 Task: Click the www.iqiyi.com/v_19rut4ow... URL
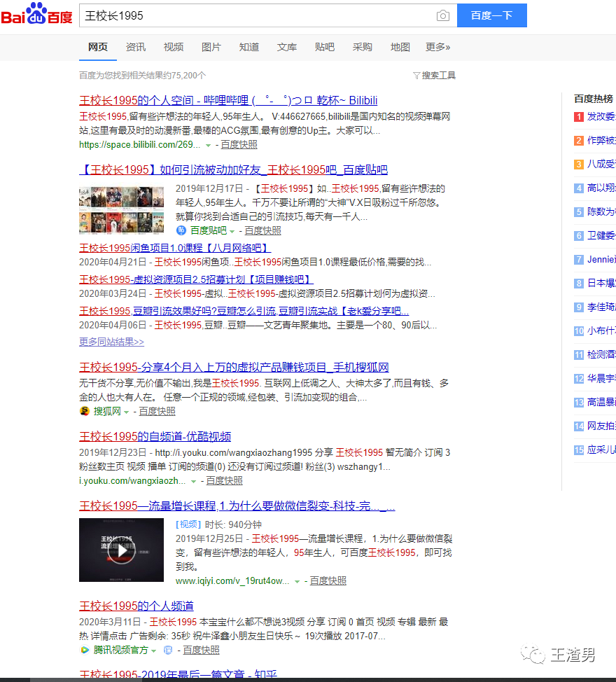coord(232,581)
